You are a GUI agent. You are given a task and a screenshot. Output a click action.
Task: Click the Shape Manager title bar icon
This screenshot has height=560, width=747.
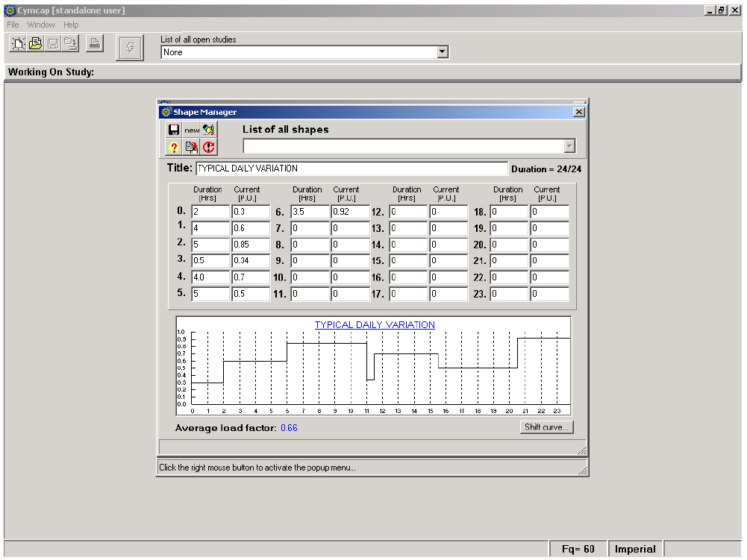pos(166,112)
